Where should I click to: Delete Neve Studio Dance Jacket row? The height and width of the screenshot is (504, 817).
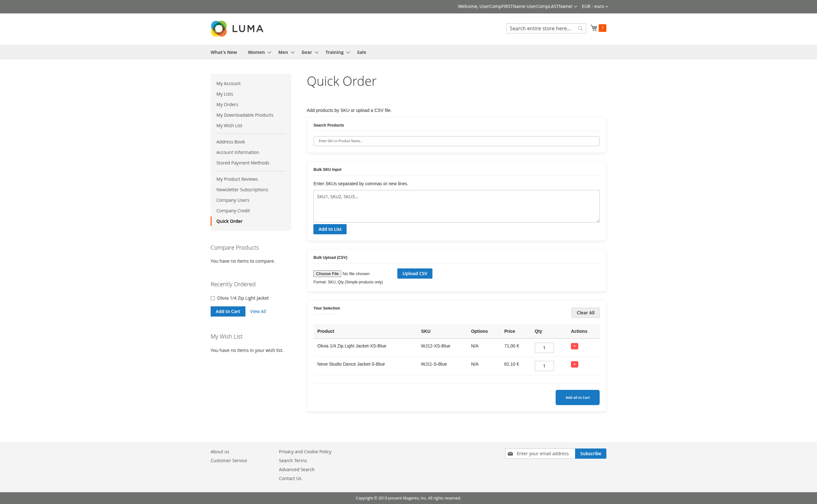click(x=574, y=364)
